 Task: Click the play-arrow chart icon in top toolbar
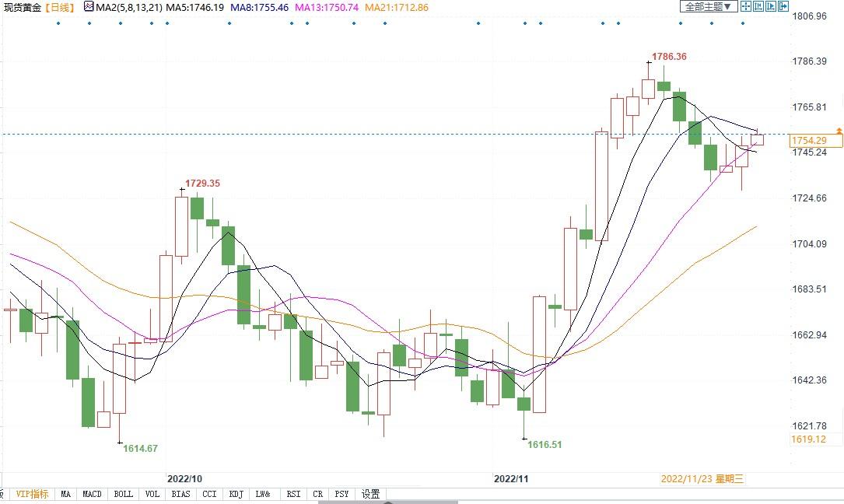771,6
